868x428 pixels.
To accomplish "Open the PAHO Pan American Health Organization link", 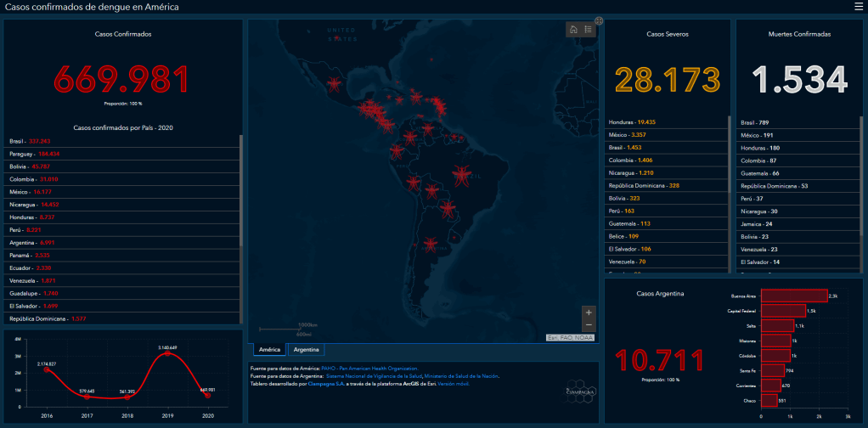I will 369,368.
